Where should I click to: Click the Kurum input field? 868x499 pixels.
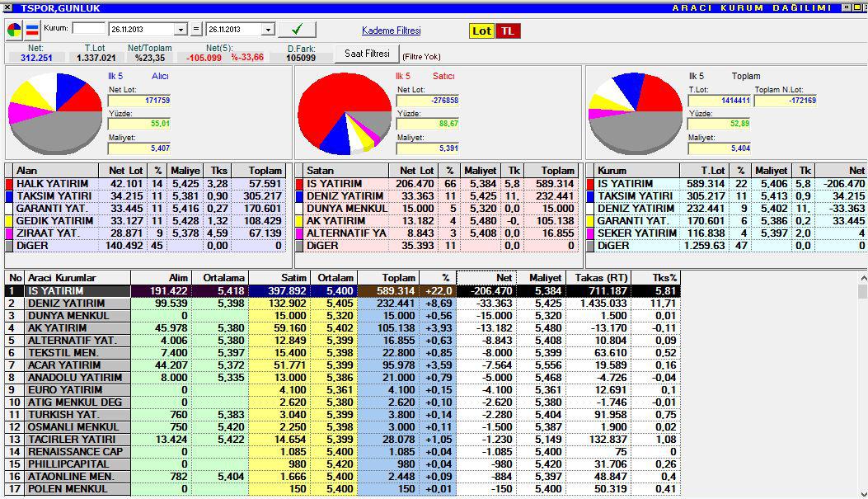88,28
